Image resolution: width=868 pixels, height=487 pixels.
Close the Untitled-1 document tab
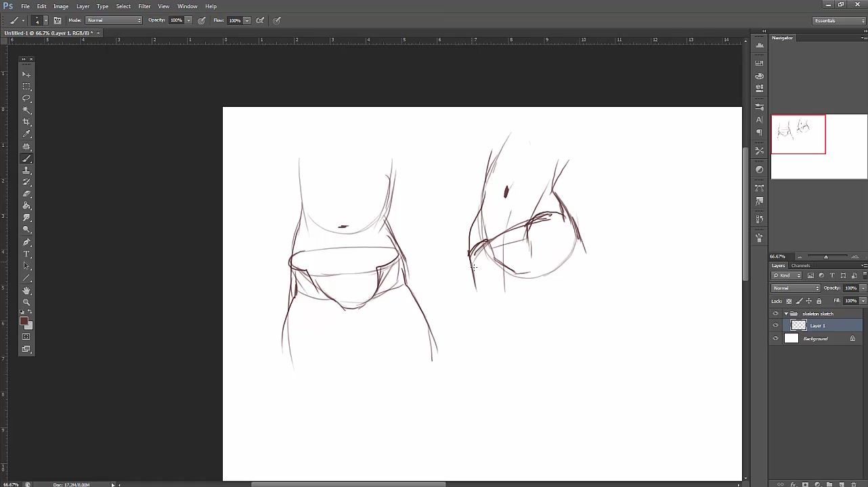coord(97,33)
